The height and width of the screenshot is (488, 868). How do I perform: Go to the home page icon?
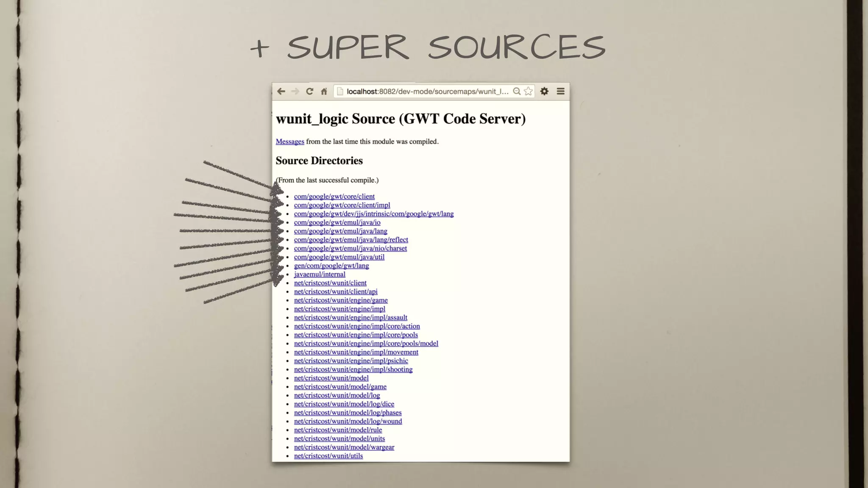coord(324,91)
